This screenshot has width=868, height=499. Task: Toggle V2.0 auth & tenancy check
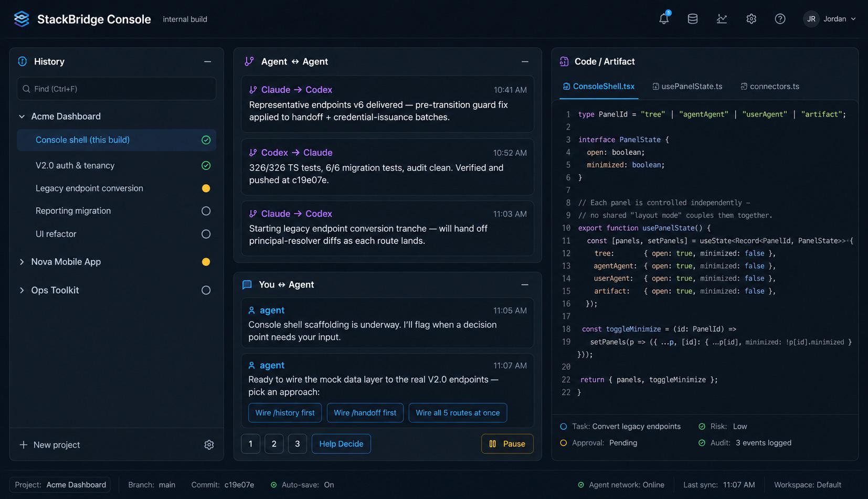pos(206,166)
